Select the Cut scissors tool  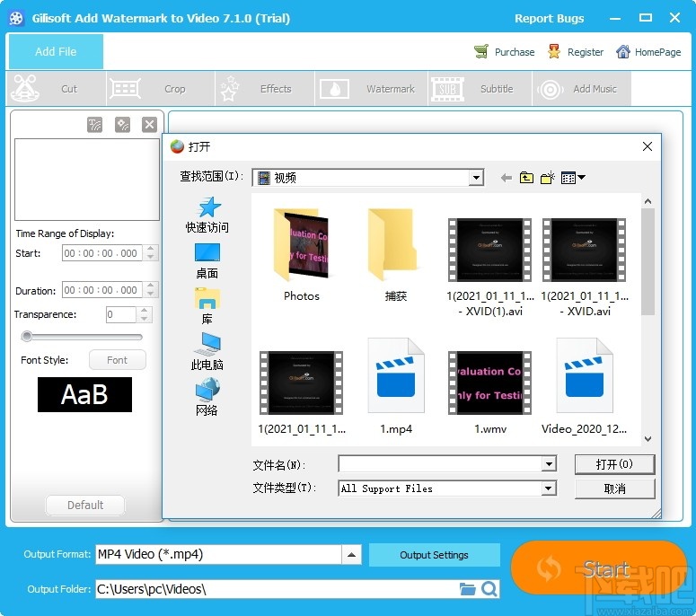[x=25, y=88]
